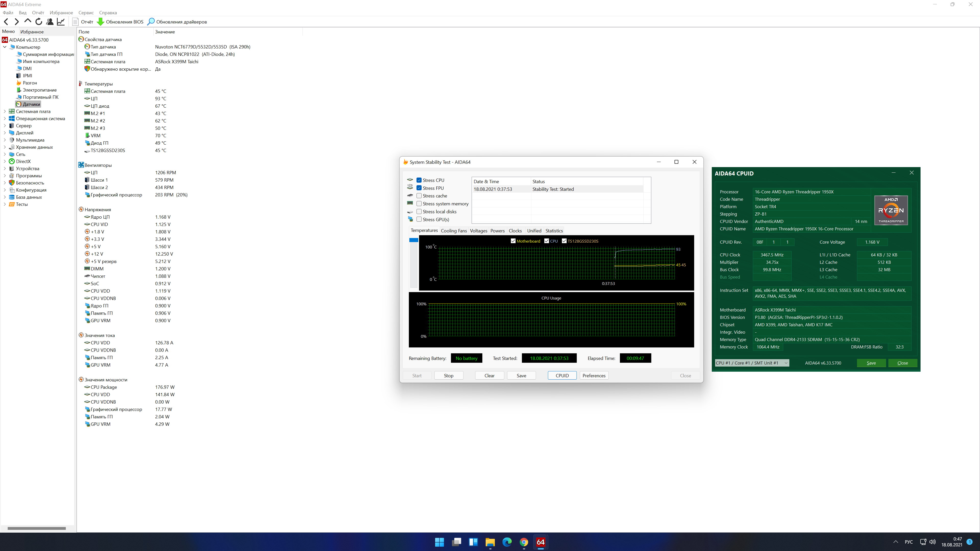Click the Up level arrow icon
Image resolution: width=980 pixels, height=551 pixels.
(x=27, y=21)
